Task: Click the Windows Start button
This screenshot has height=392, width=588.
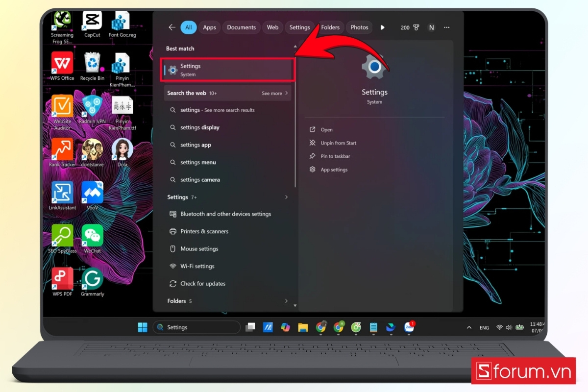Action: coord(143,327)
